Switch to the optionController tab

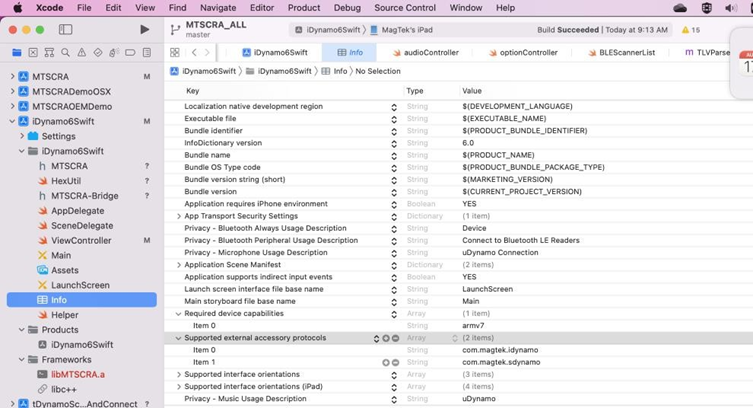[x=523, y=52]
